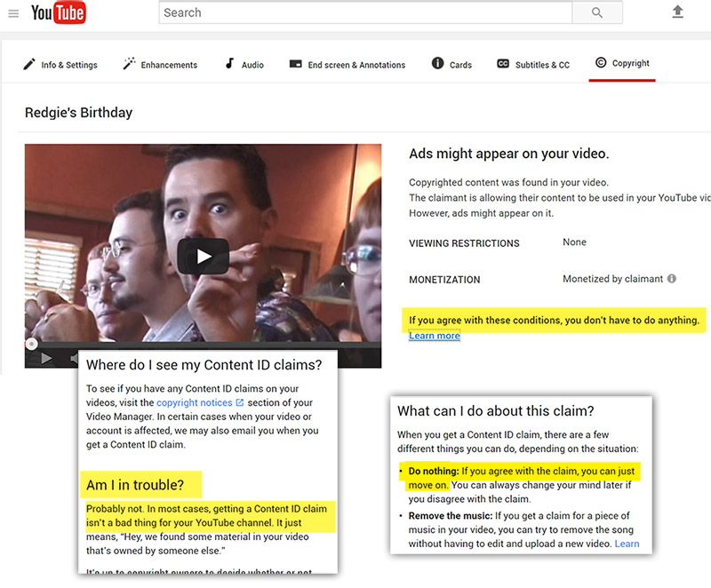Open the copyright notices link
This screenshot has width=711, height=588.
(194, 402)
